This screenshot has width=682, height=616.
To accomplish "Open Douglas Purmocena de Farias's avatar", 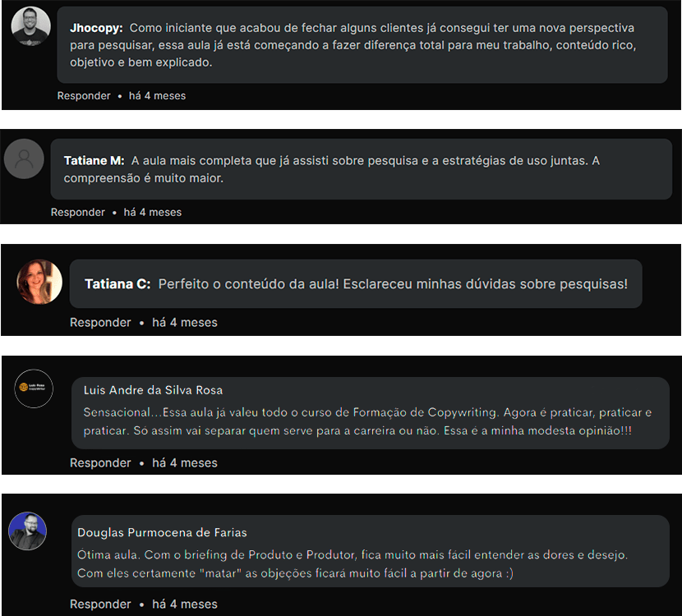I will (27, 531).
